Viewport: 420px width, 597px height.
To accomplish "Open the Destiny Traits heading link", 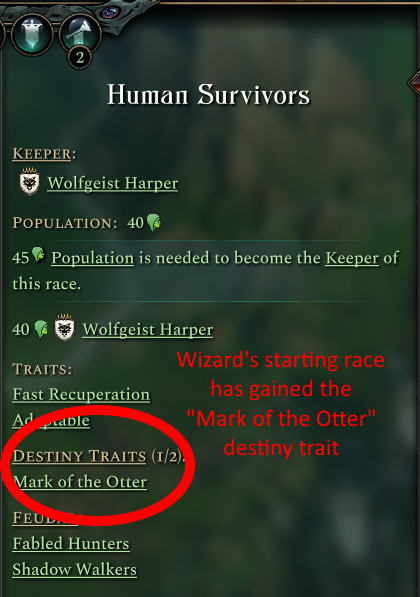I will click(x=79, y=456).
